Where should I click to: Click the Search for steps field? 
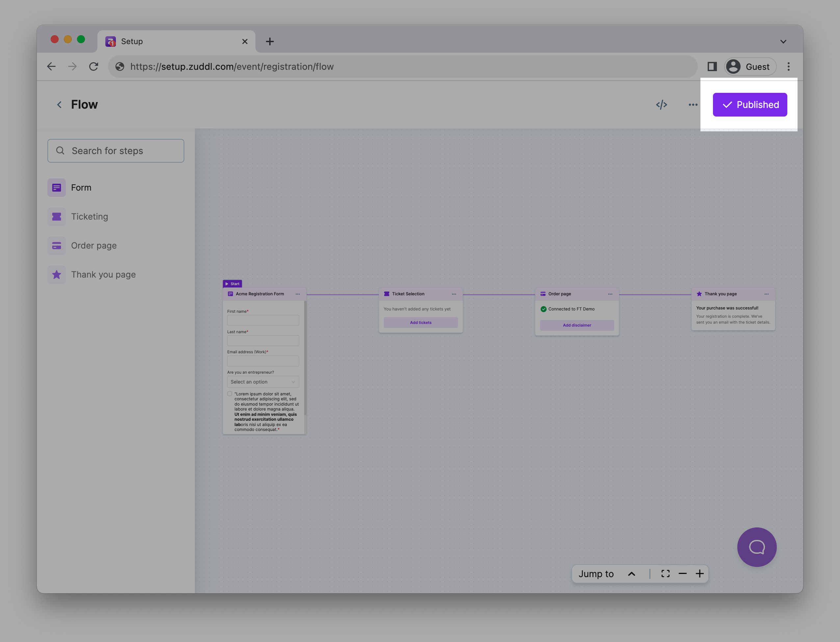(116, 151)
